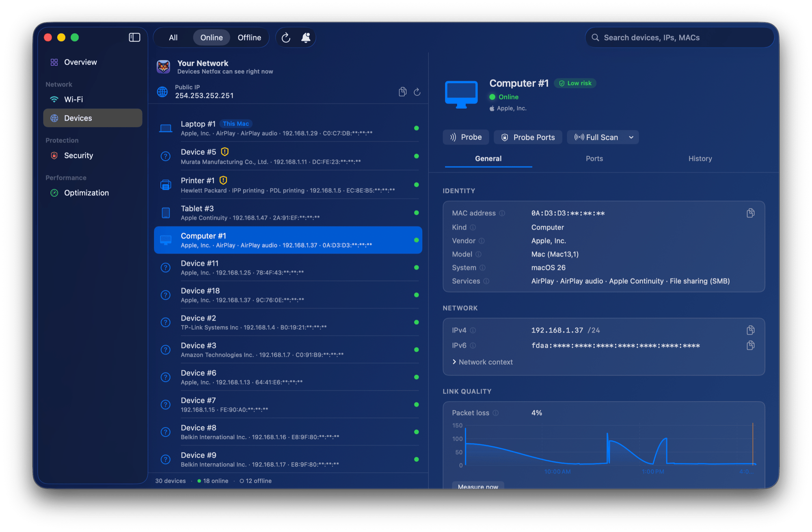Click the 12 offline status count
Viewport: 812px width, 532px height.
coord(256,481)
